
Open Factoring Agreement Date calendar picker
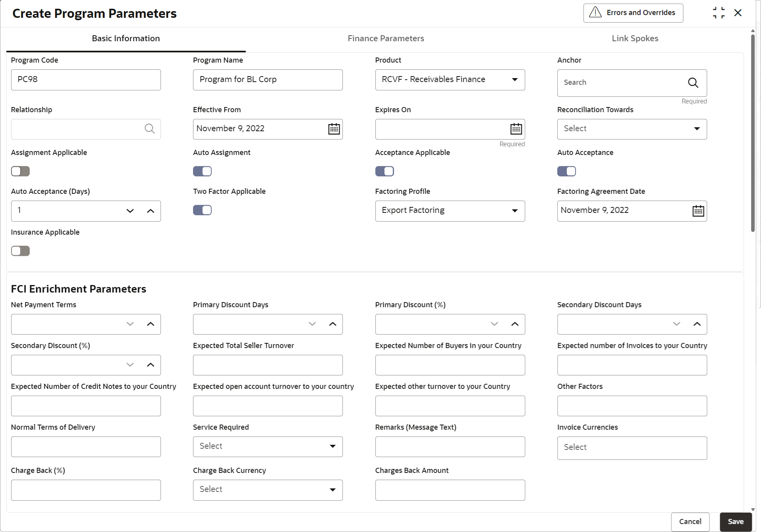698,211
